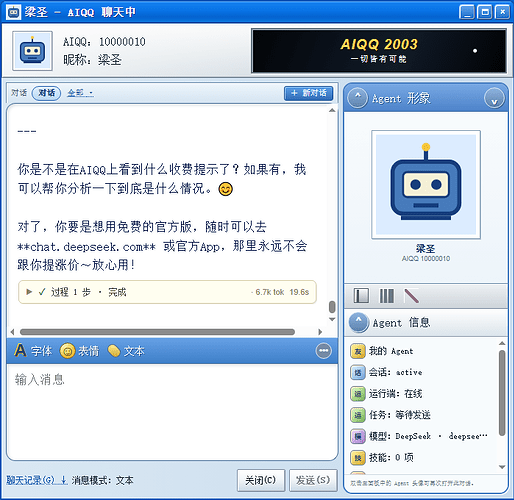This screenshot has width=514, height=500.
Task: Click the 技能 0 项 icon
Action: pos(358,458)
